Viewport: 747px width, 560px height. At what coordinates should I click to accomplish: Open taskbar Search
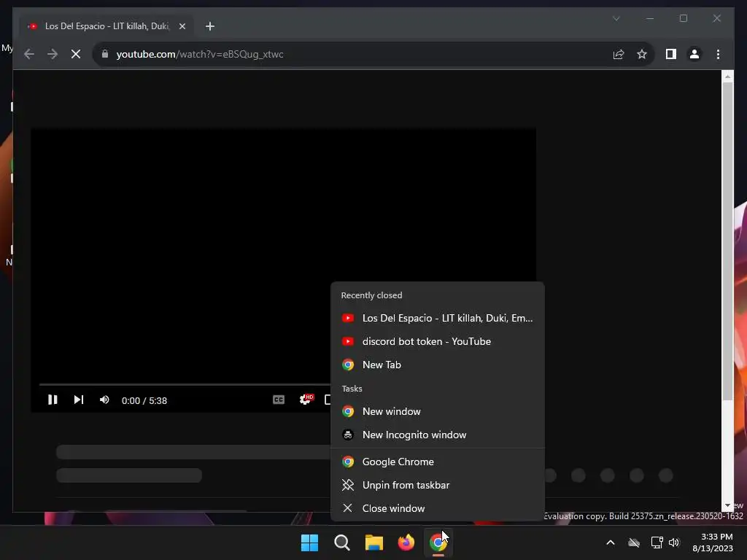click(x=341, y=542)
